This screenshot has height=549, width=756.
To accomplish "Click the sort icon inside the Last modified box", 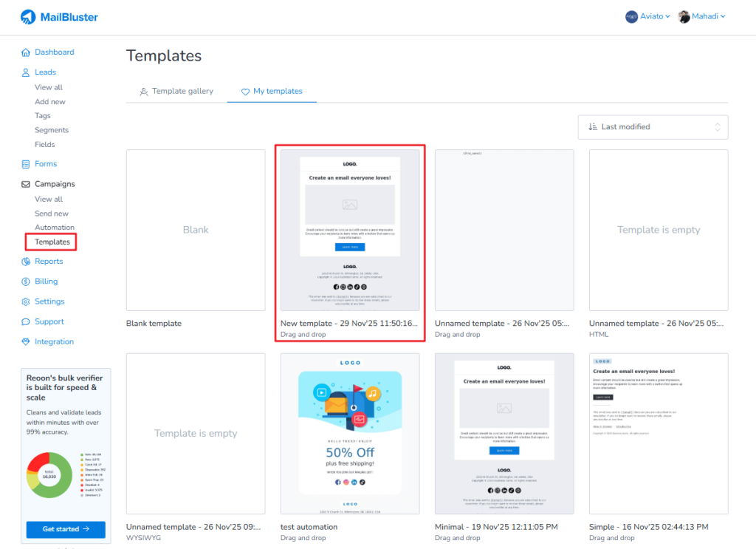I will point(592,126).
